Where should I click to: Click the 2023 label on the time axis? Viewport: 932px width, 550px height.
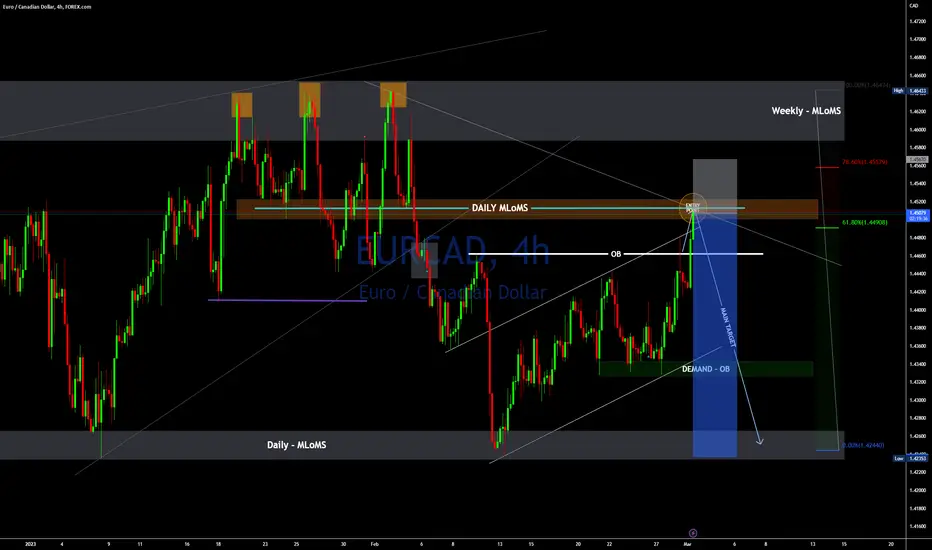click(30, 544)
